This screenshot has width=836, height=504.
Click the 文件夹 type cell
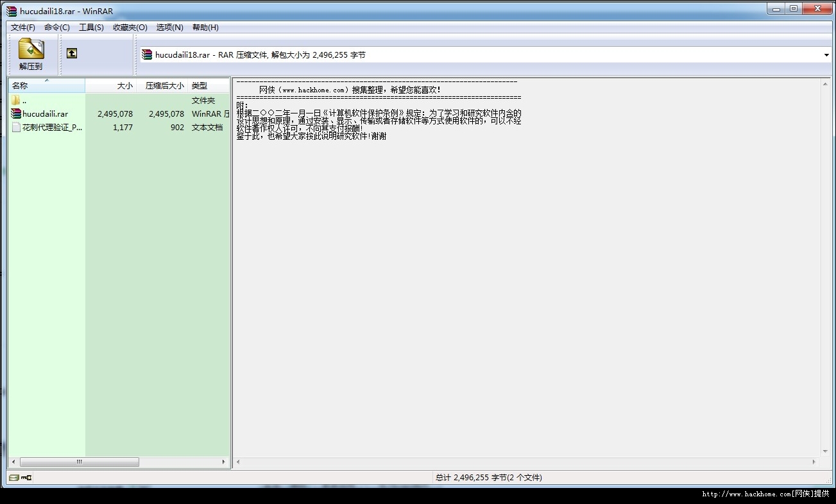point(203,101)
